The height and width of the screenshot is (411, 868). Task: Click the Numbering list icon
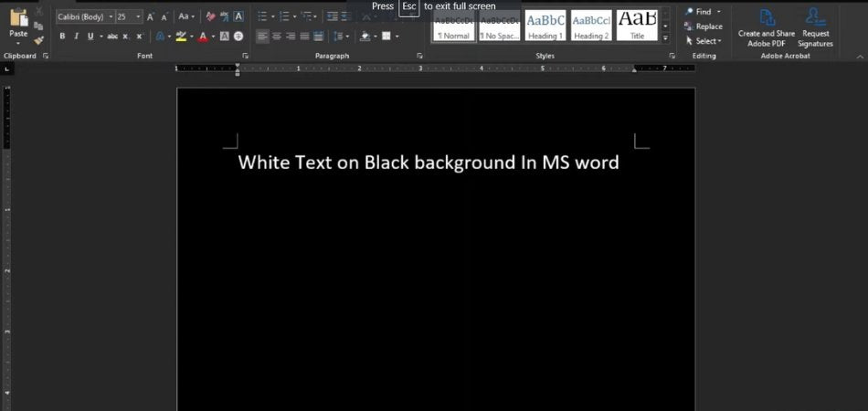[x=284, y=16]
